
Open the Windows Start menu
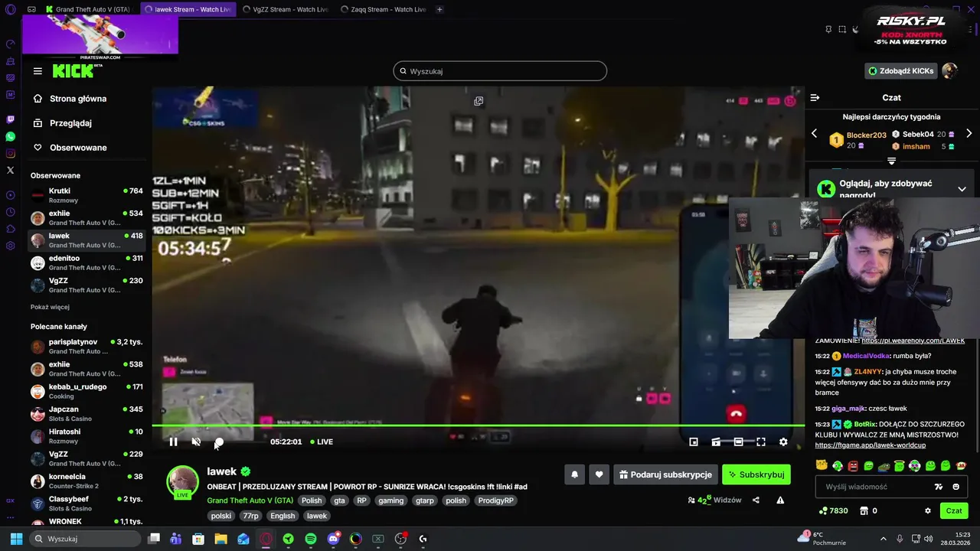coord(16,539)
